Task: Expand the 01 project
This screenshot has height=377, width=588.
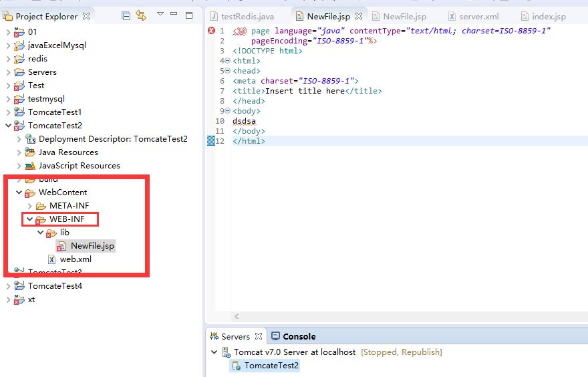Action: 8,32
